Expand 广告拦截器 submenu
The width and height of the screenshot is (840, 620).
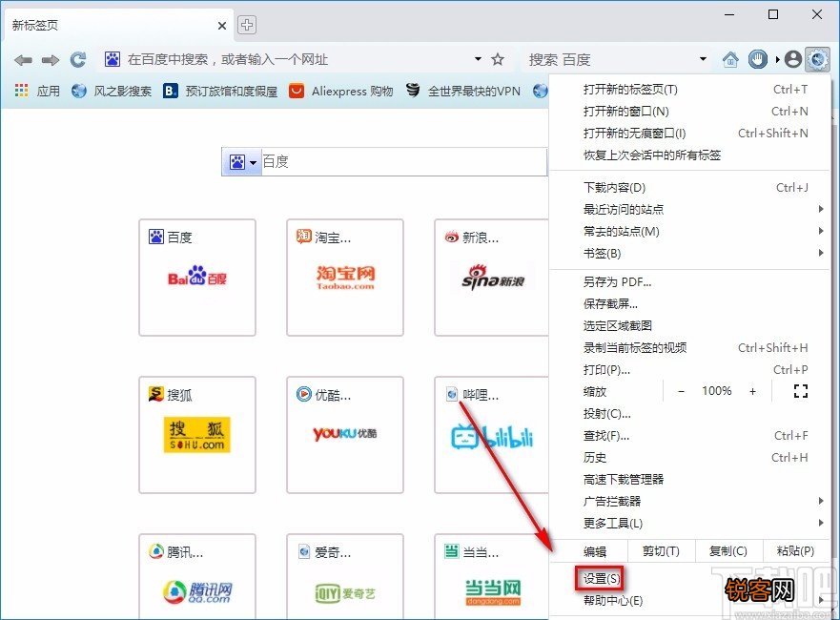point(690,502)
